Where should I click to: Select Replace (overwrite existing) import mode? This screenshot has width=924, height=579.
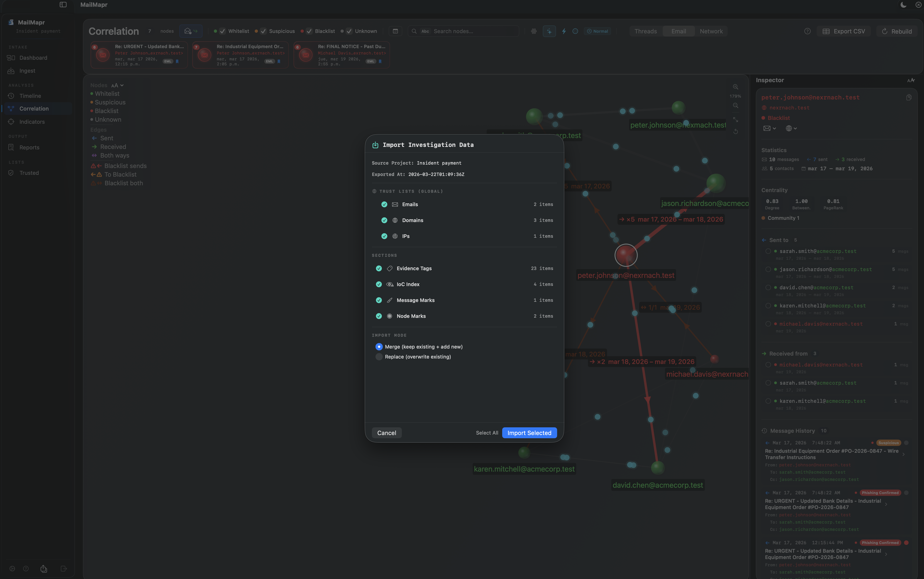tap(378, 356)
